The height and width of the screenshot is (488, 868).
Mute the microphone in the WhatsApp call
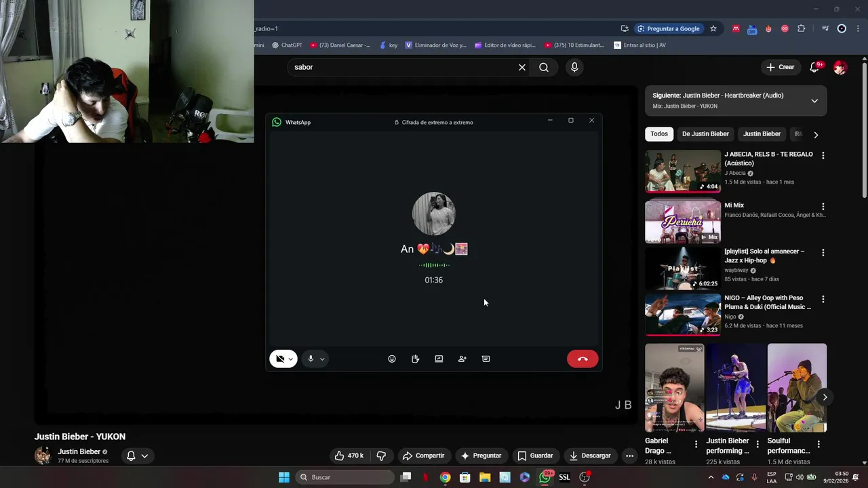tap(311, 359)
